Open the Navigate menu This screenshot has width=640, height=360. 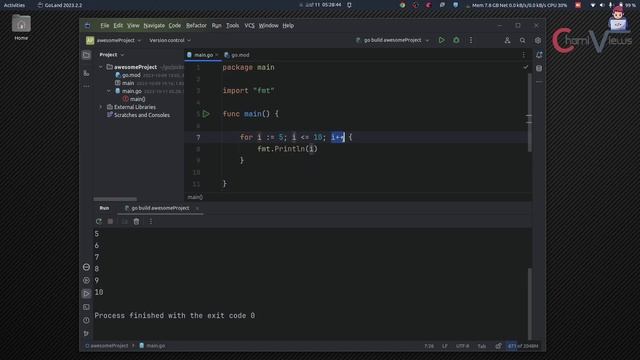pyautogui.click(x=154, y=25)
